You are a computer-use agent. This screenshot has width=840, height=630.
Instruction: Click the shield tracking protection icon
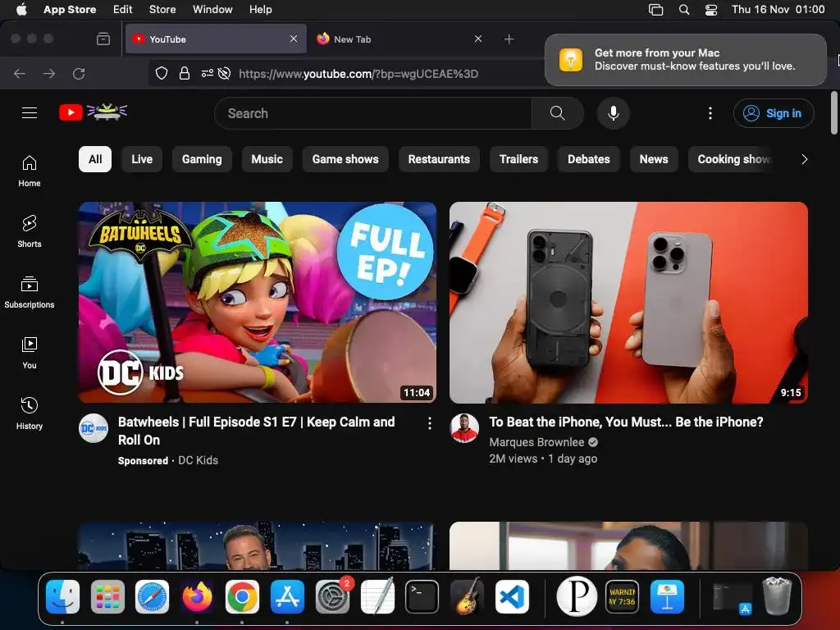[x=162, y=73]
